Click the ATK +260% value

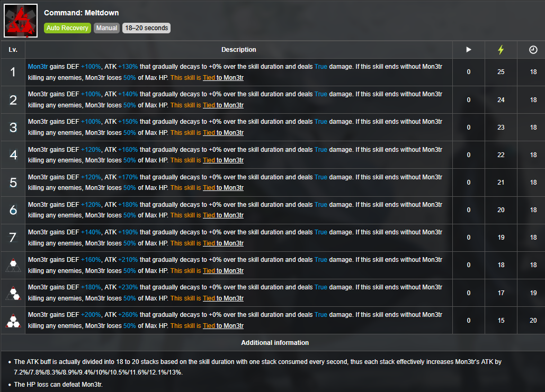coord(128,315)
